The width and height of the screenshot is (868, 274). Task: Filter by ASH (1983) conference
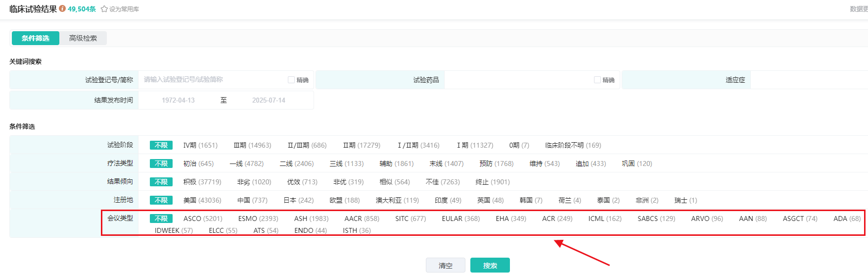pos(311,219)
